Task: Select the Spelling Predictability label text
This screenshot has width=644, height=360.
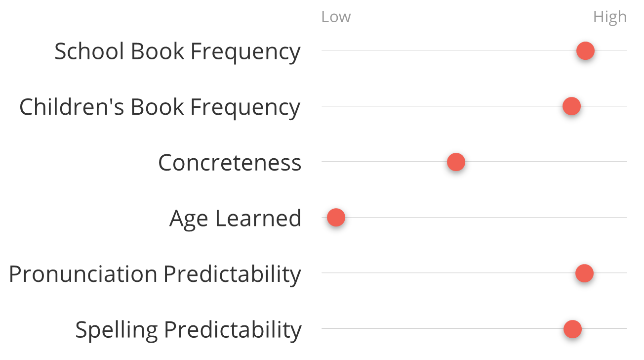Action: click(188, 330)
